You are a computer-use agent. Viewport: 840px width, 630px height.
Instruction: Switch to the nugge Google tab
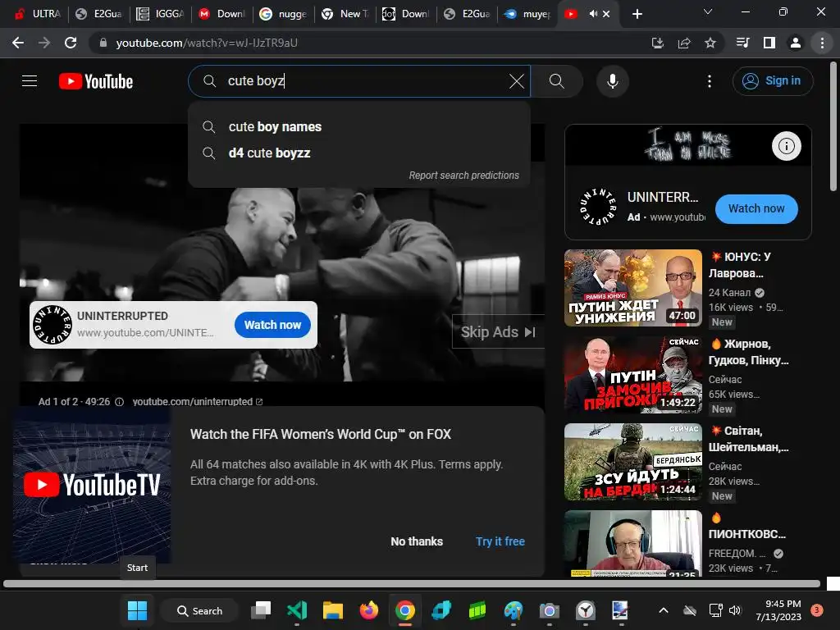tap(283, 14)
